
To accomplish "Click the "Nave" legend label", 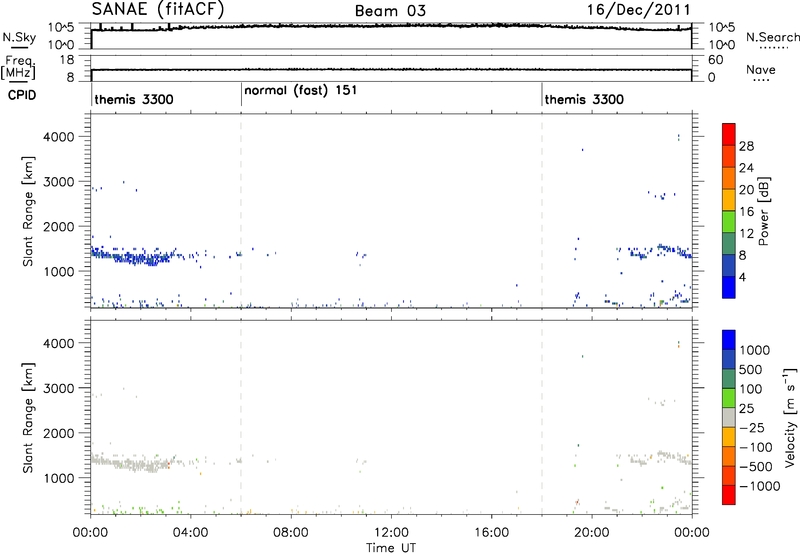I will point(761,69).
